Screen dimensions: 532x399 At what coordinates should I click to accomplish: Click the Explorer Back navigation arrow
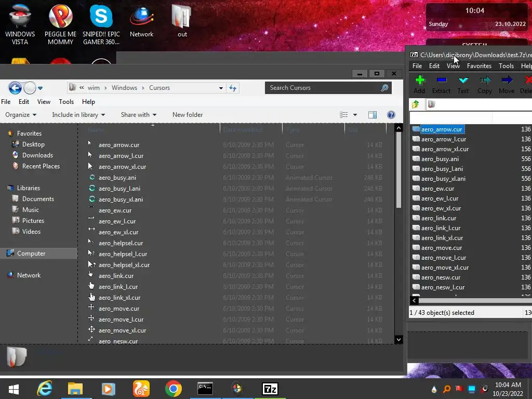[15, 88]
